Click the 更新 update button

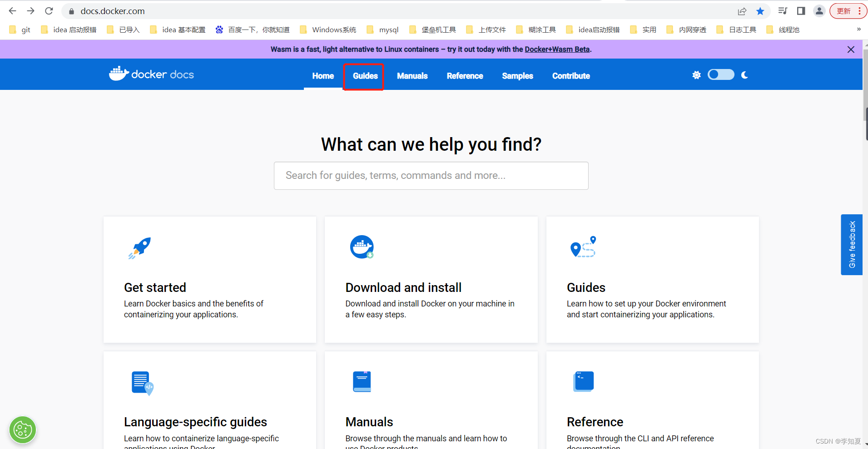[x=844, y=11]
